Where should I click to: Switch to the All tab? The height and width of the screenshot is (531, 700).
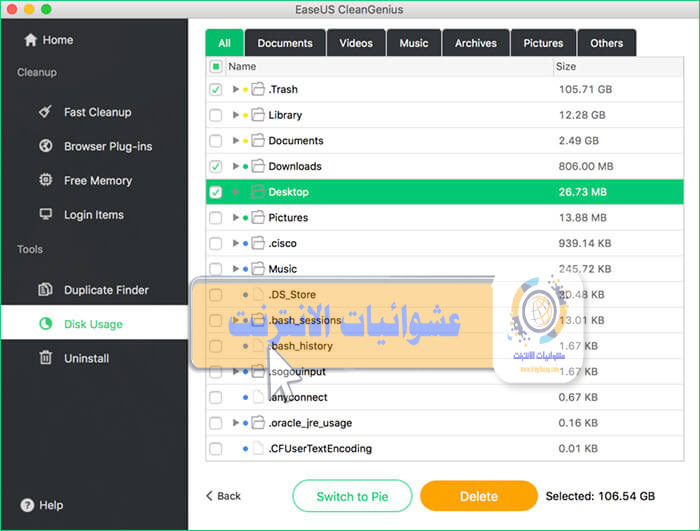tap(225, 43)
